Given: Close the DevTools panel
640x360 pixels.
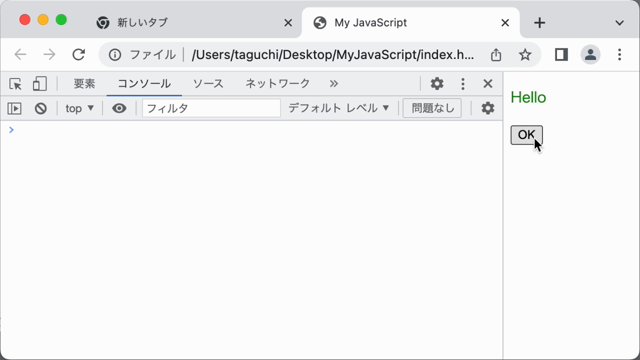Looking at the screenshot, I should 488,84.
